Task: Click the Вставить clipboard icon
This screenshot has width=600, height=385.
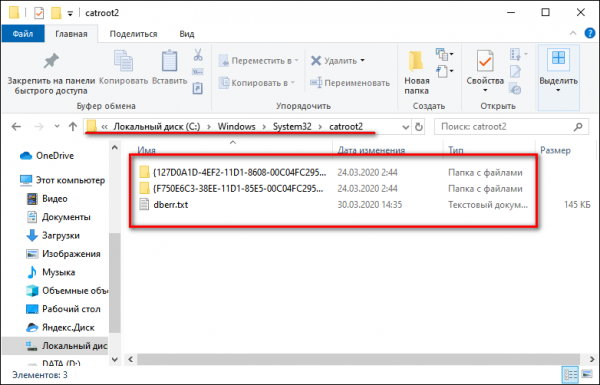Action: click(x=169, y=61)
